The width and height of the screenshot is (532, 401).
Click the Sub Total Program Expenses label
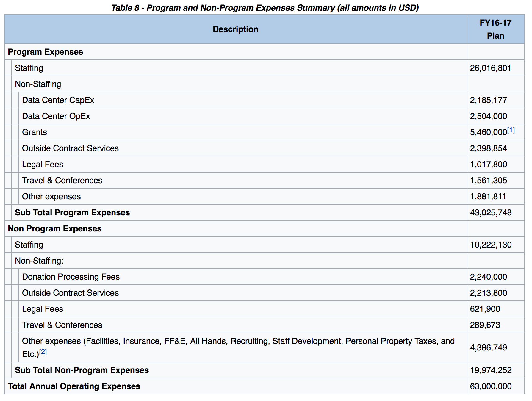72,212
